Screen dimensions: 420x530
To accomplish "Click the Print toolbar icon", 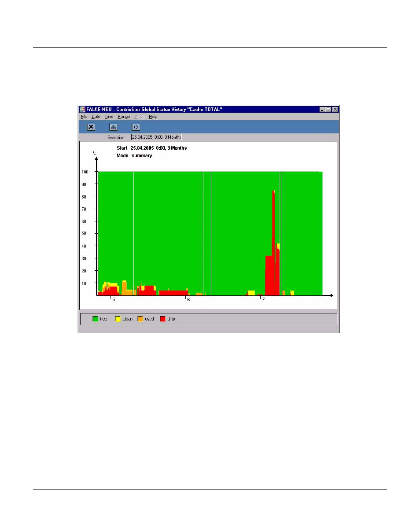I will [114, 127].
